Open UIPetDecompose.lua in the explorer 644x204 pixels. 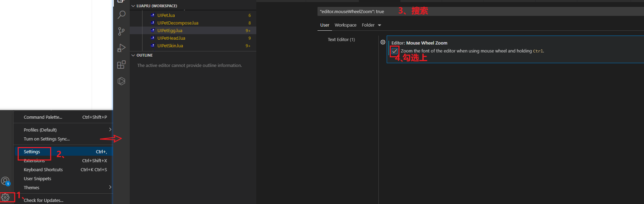pos(178,23)
